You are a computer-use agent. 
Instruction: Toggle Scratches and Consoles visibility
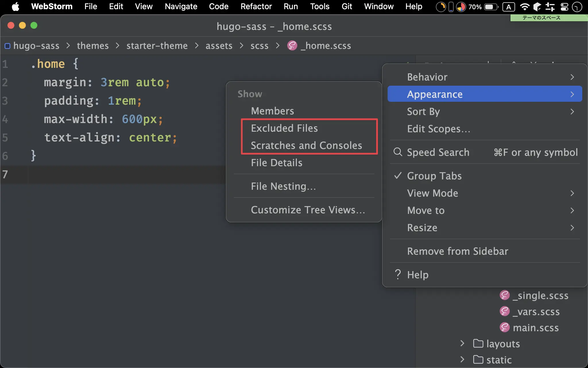click(x=306, y=145)
